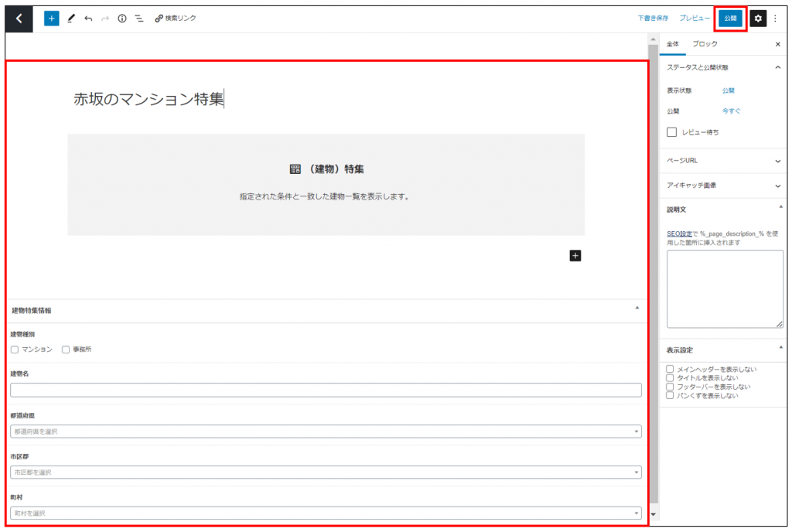Open the 都道府県 dropdown
Screen dimensions: 792x532
[x=326, y=431]
